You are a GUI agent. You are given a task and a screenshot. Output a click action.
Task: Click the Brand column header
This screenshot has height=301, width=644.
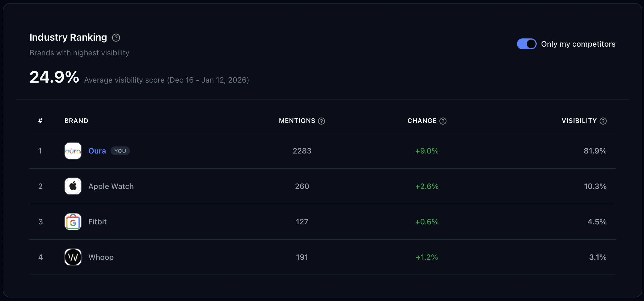click(x=76, y=121)
